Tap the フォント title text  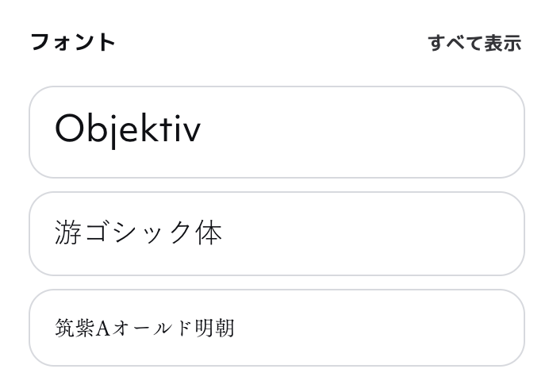tap(73, 42)
